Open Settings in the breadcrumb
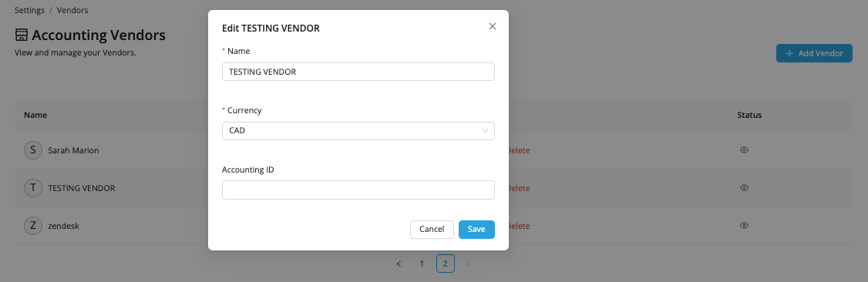Image resolution: width=868 pixels, height=282 pixels. tap(29, 10)
